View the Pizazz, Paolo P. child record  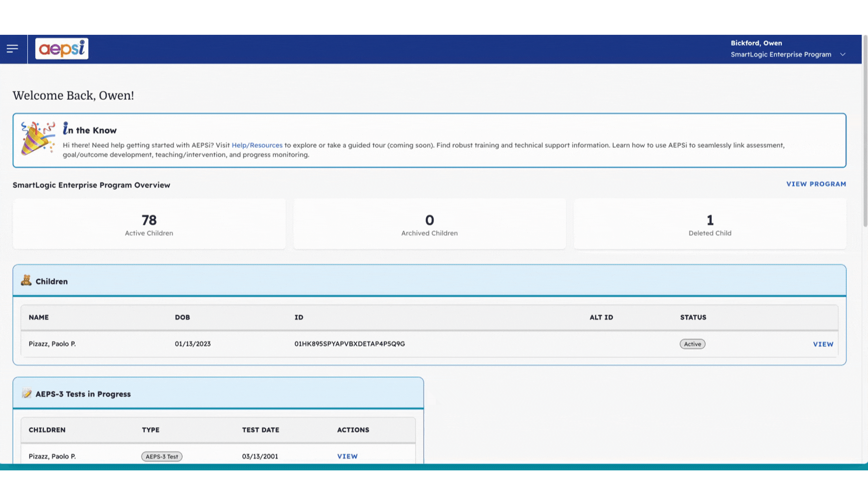pyautogui.click(x=823, y=344)
